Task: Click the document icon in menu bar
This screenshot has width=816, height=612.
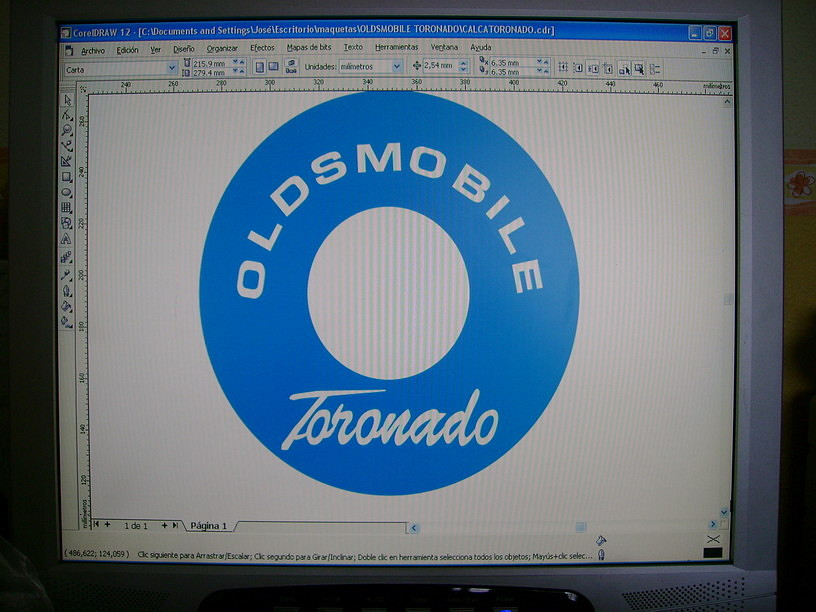Action: coord(69,51)
